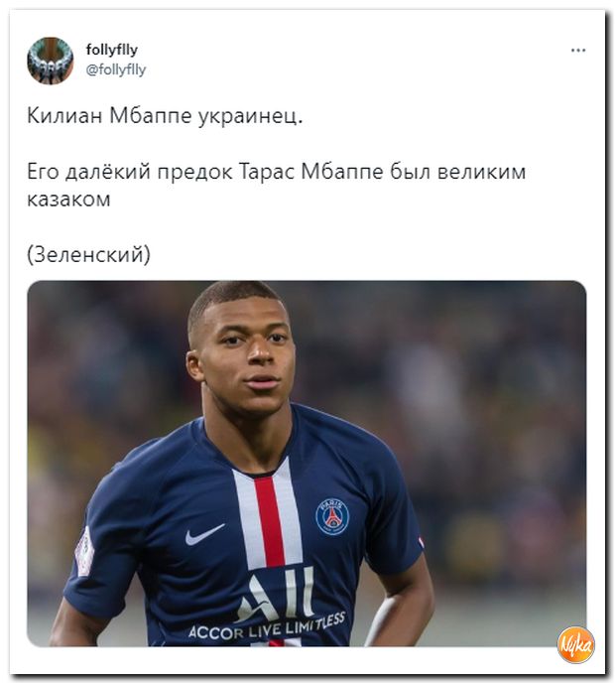The height and width of the screenshot is (685, 616).
Task: Open the attached football player photo
Action: pyautogui.click(x=307, y=463)
